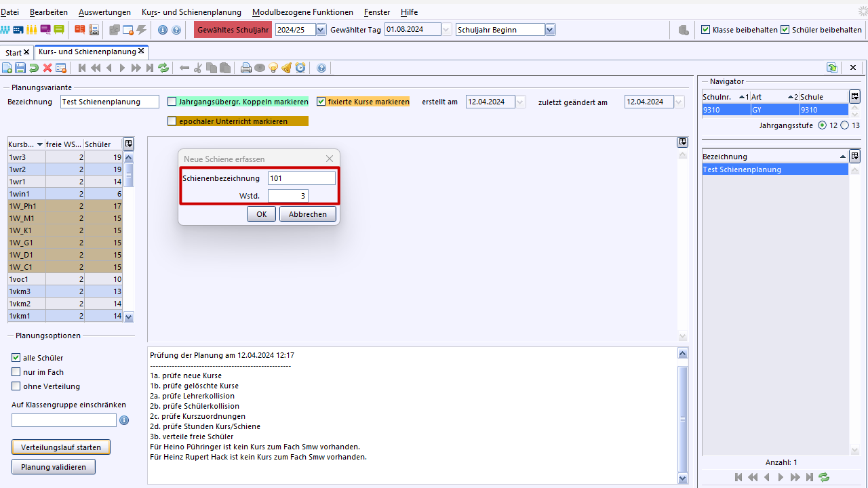The image size is (868, 488).
Task: Open Modulbezogene Funktionen menu
Action: click(302, 12)
